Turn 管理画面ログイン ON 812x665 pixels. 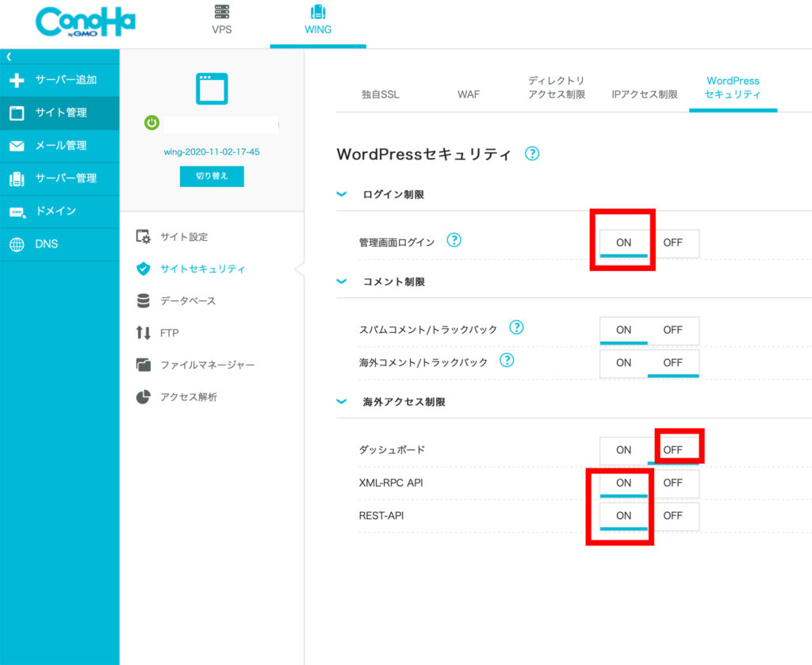[623, 243]
